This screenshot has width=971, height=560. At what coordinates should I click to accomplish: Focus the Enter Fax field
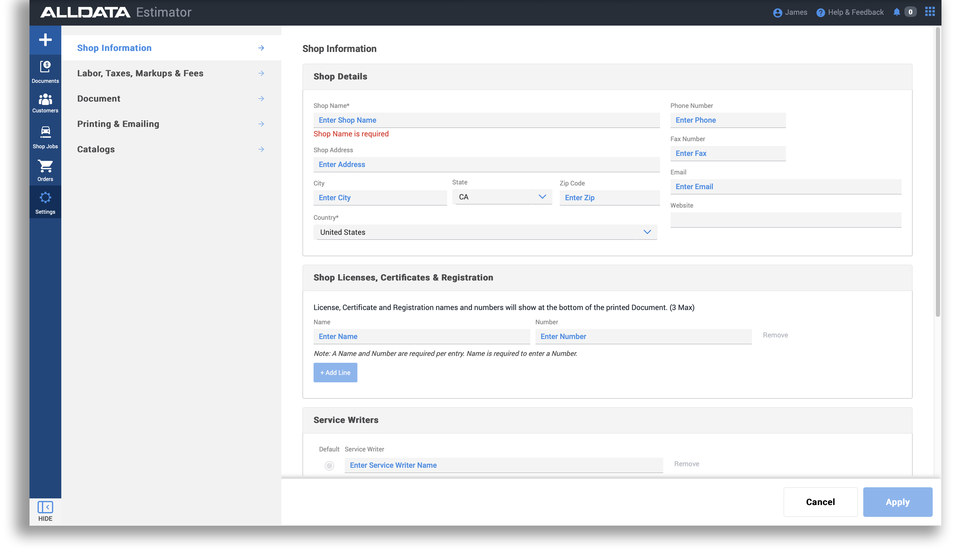(728, 153)
